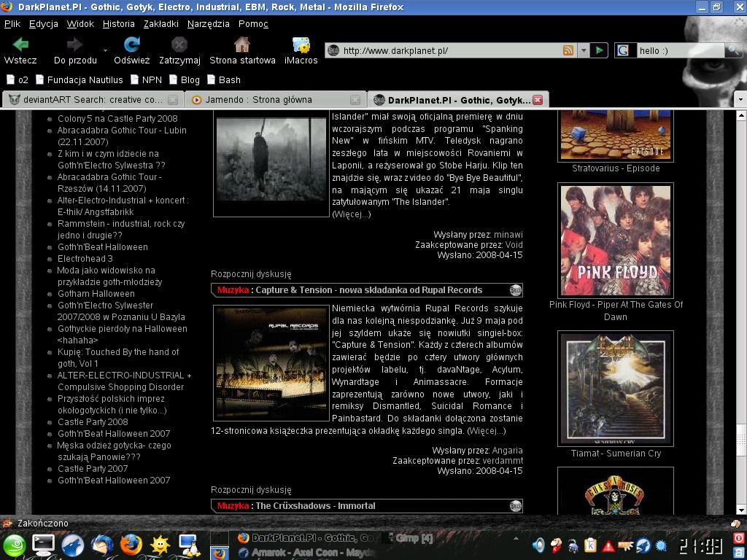
Task: Open the Thunderbird icon in system tray
Action: click(x=643, y=545)
